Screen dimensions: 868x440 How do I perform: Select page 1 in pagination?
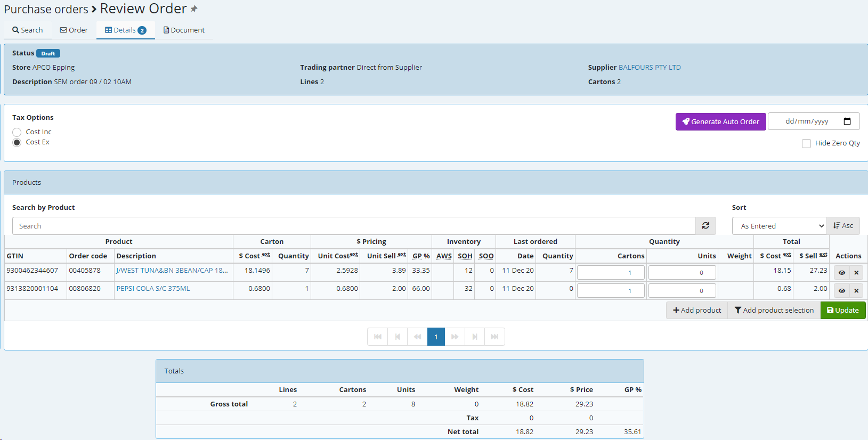pos(436,337)
